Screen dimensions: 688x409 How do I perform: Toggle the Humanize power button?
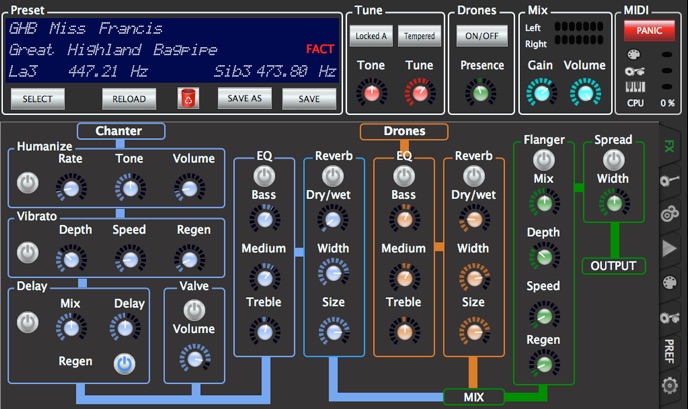(x=28, y=183)
